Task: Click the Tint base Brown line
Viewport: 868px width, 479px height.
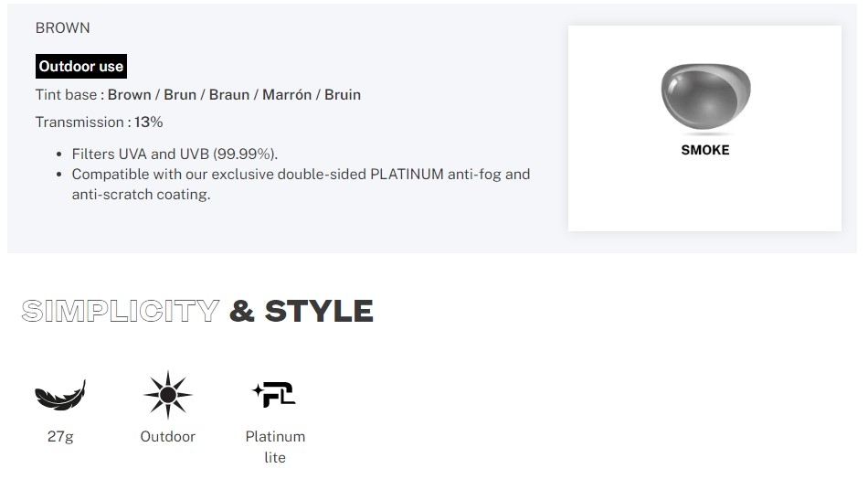Action: [198, 95]
